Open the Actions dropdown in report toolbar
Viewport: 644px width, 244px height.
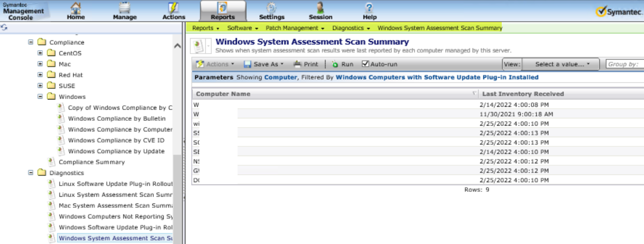215,64
